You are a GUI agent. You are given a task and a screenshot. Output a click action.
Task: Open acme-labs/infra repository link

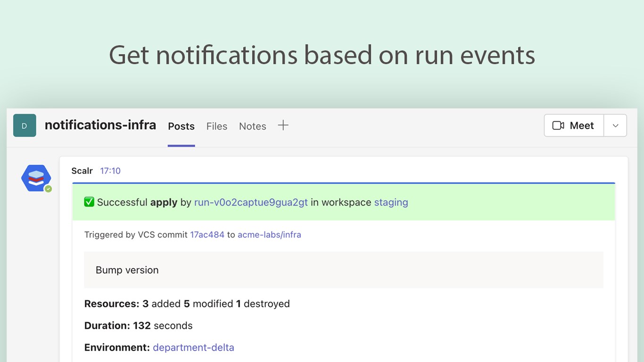click(x=269, y=235)
